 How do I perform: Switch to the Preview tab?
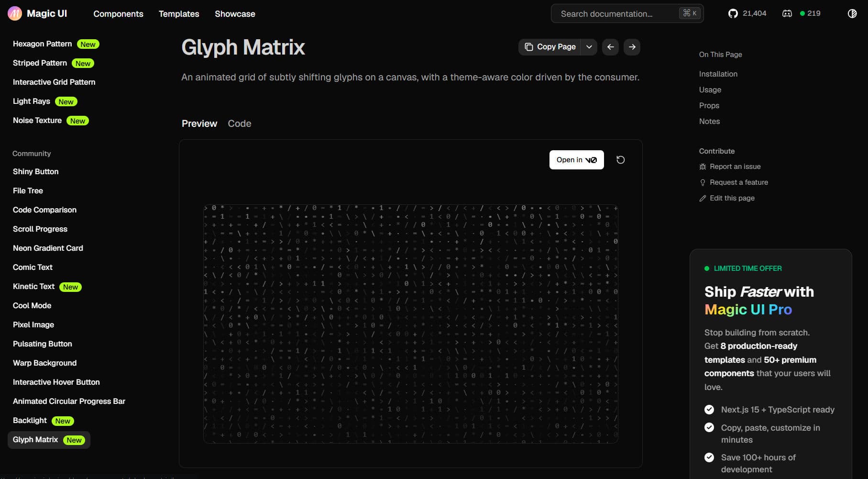point(199,123)
